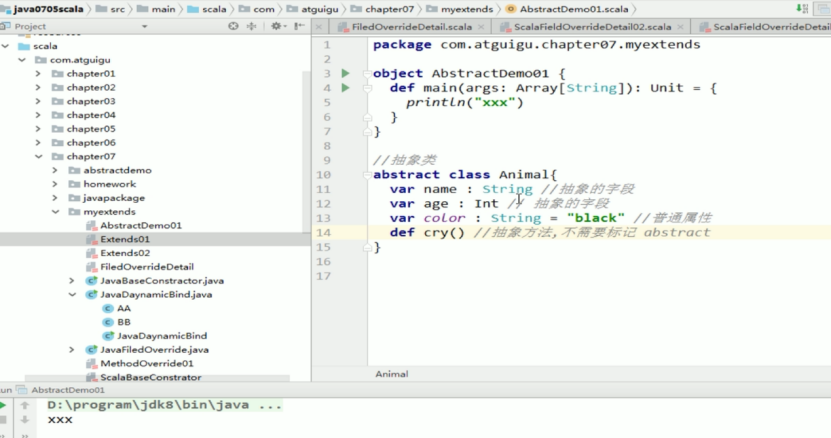This screenshot has height=438, width=831.
Task: Expand chapter06 package
Action: tap(38, 143)
